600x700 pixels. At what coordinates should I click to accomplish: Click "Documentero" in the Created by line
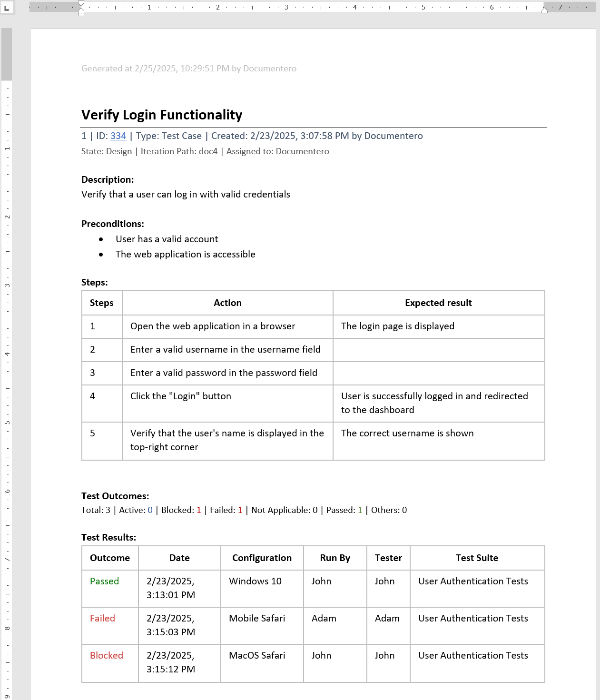[393, 136]
